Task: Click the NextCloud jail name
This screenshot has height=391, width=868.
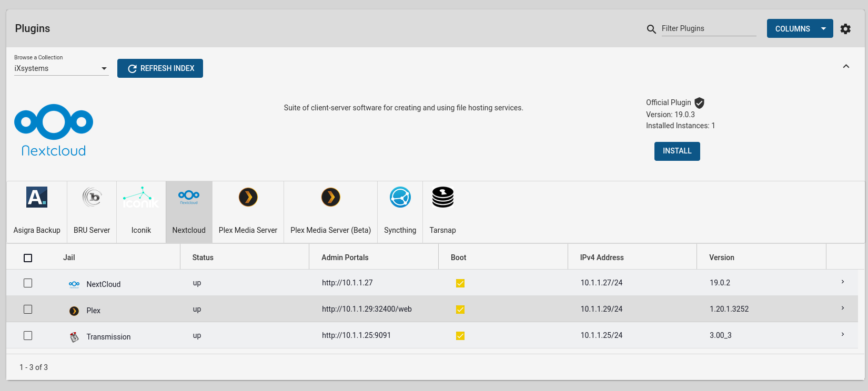Action: [104, 284]
